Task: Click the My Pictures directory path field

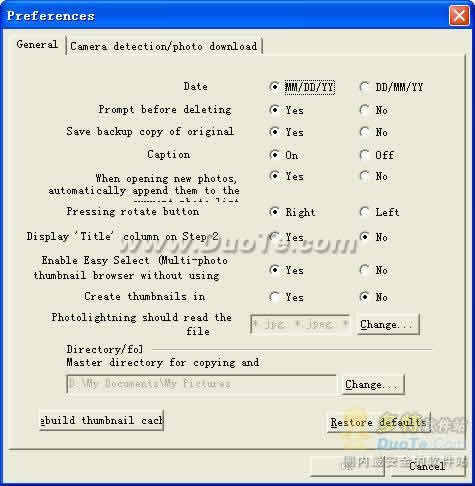Action: [202, 384]
